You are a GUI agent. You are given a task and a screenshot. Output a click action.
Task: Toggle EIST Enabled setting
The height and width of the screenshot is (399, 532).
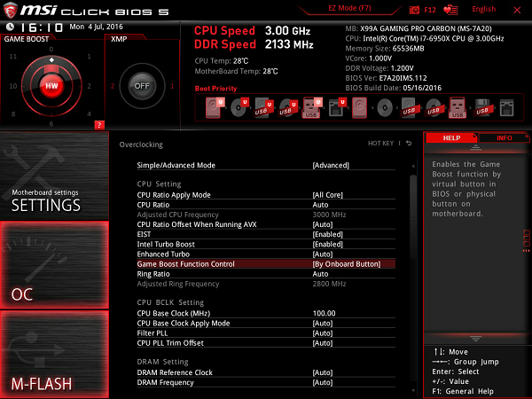click(327, 234)
